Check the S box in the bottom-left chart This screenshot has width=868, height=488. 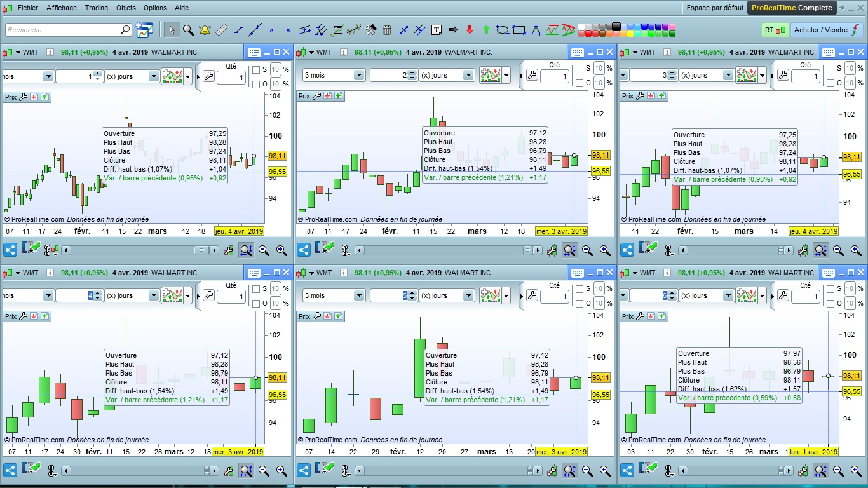(x=255, y=290)
